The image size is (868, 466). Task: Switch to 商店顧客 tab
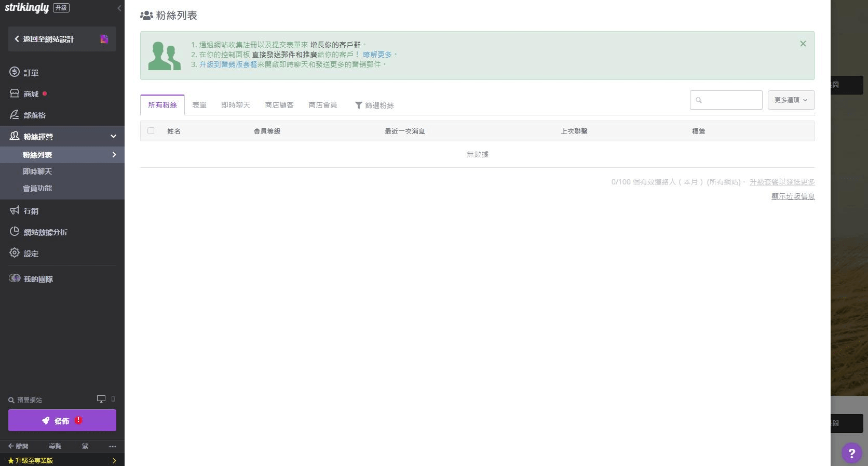click(x=279, y=105)
